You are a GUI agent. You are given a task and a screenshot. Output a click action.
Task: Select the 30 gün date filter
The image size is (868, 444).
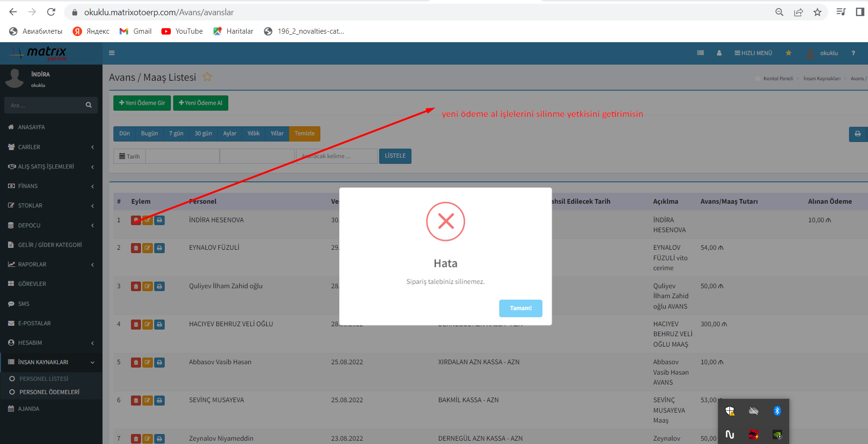pos(203,134)
